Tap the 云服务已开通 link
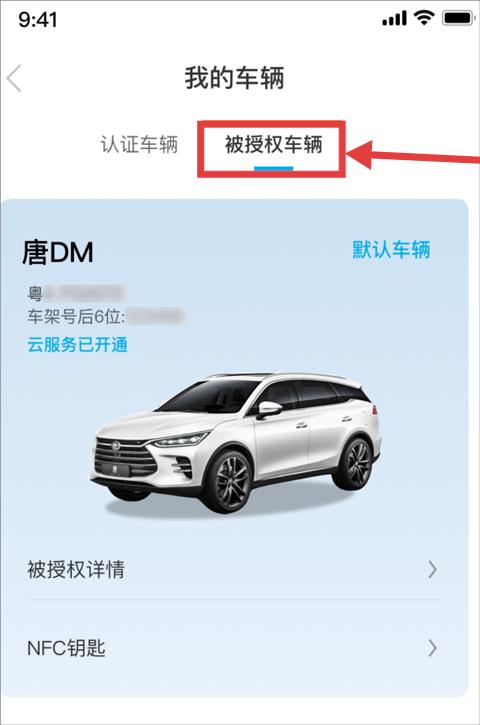This screenshot has width=480, height=725. (77, 345)
